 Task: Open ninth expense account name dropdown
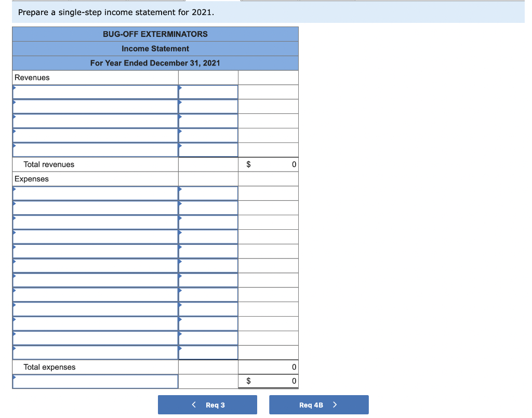click(96, 309)
